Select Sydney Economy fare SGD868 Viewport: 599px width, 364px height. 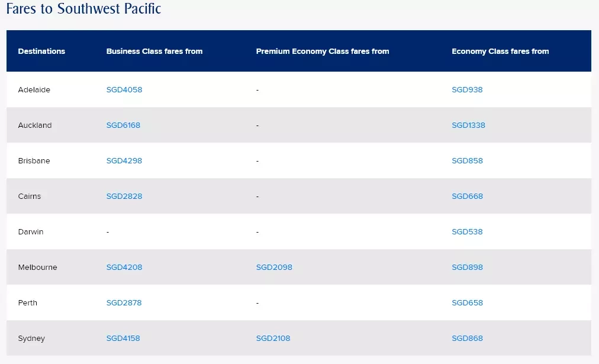tap(467, 339)
